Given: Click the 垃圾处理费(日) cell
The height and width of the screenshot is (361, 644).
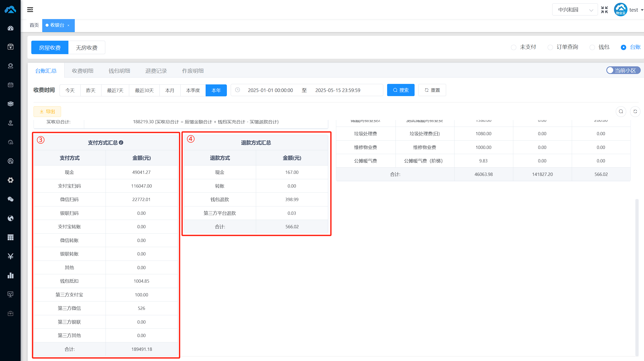Looking at the screenshot, I should click(425, 134).
